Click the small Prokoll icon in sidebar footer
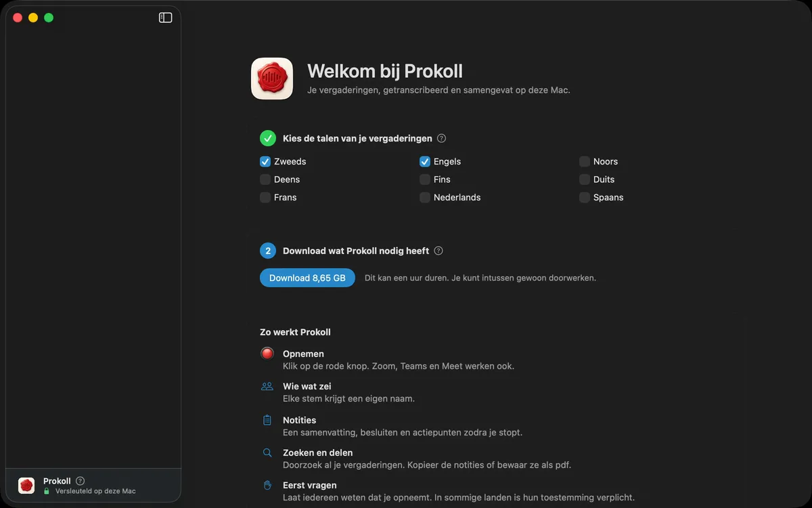The image size is (812, 508). 26,485
